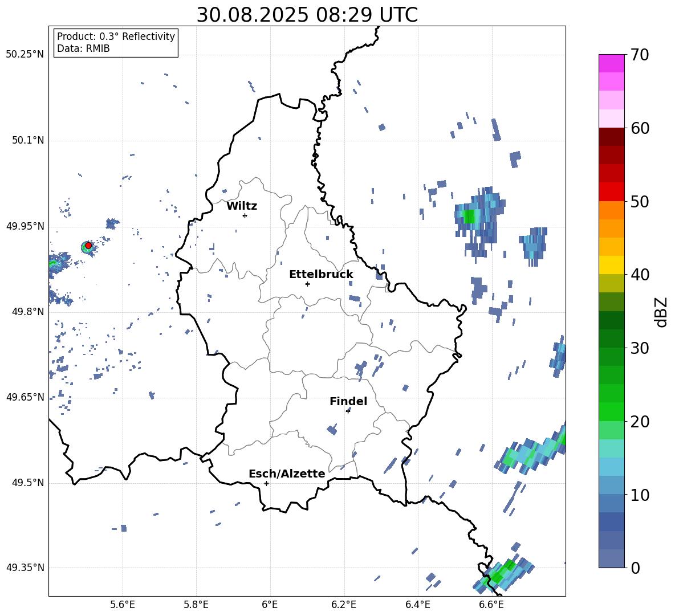Click the colorbar 60 tick label
The width and height of the screenshot is (675, 616).
(640, 128)
